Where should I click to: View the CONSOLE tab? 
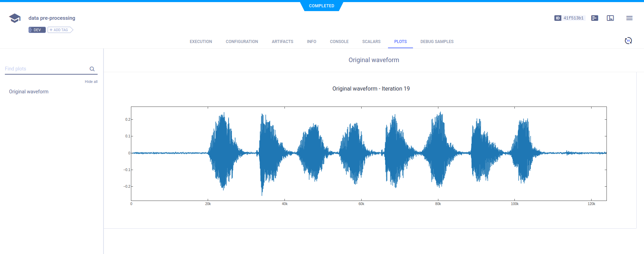339,42
